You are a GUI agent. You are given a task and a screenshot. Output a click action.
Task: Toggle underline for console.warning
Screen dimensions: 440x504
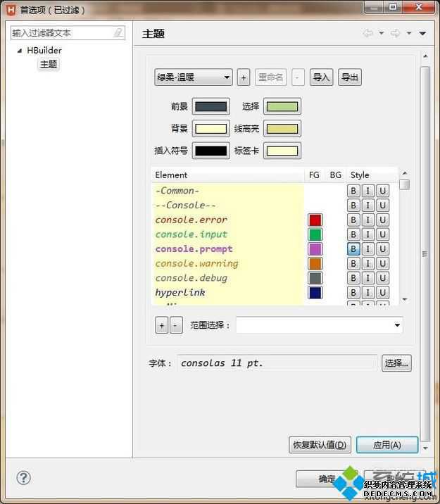(x=382, y=263)
